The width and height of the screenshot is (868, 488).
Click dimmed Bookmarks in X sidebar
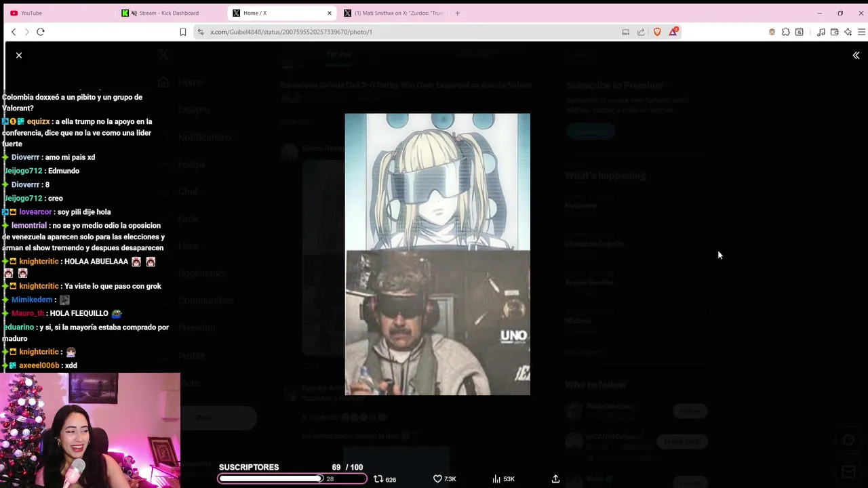[x=201, y=273]
